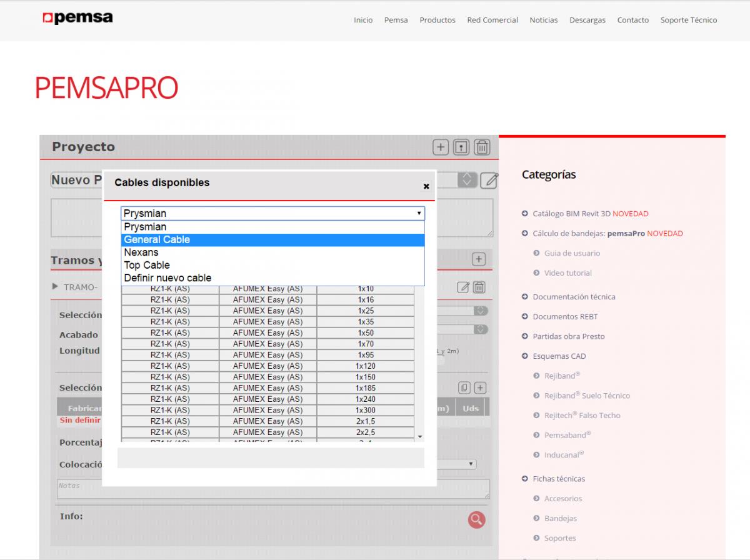Image resolution: width=750 pixels, height=560 pixels.
Task: Open the Documentos REBT category link
Action: pos(565,317)
